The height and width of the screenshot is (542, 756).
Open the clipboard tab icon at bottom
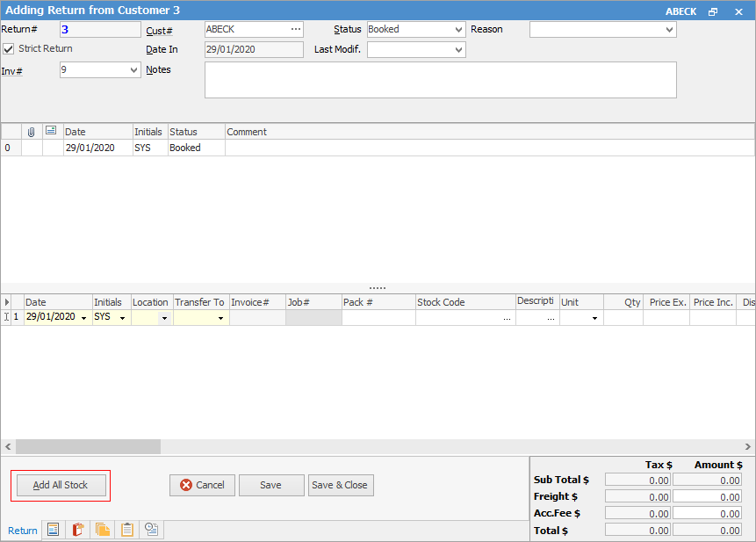click(127, 530)
